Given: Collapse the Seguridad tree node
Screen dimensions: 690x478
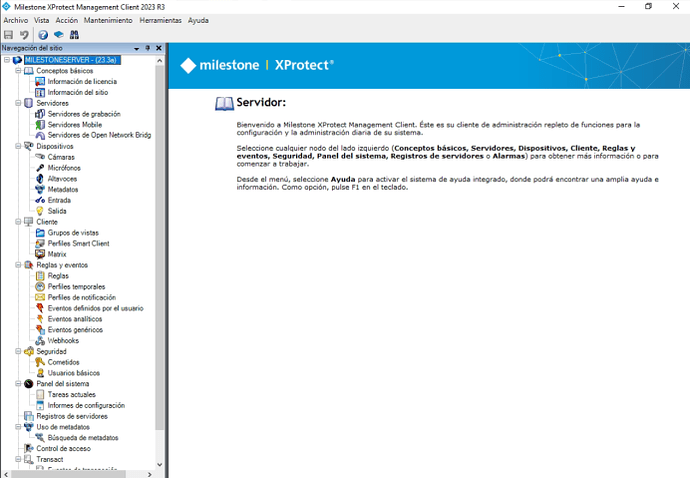Looking at the screenshot, I should (18, 351).
